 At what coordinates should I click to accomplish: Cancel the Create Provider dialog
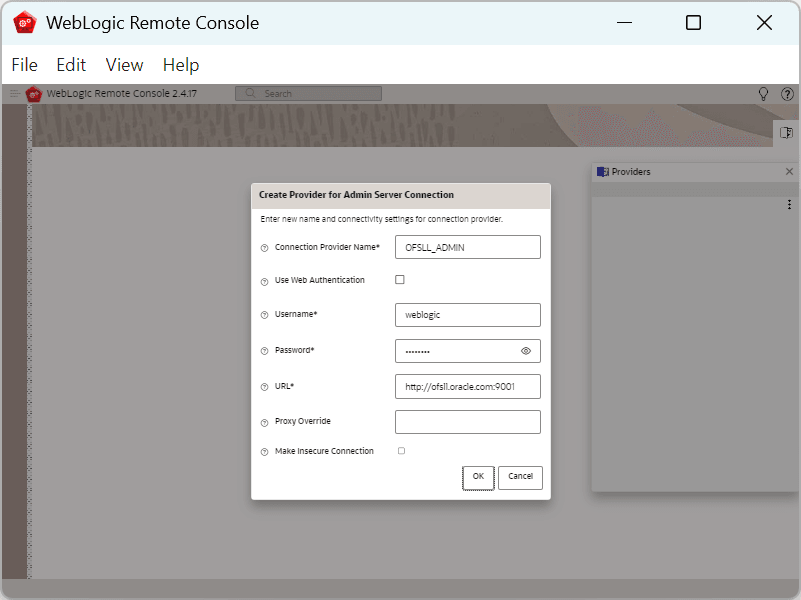520,478
